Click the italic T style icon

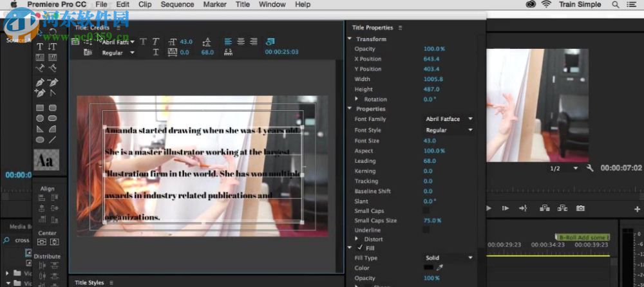(x=156, y=42)
